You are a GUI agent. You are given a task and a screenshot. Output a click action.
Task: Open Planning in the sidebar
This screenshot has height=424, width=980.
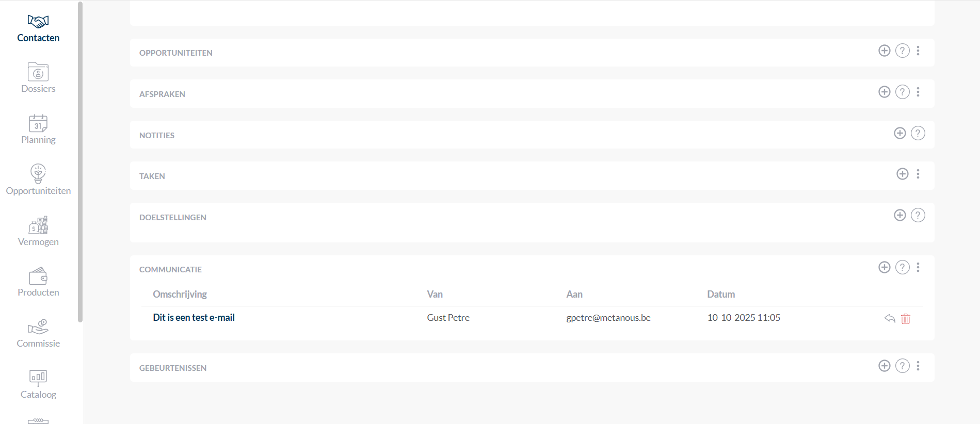38,129
